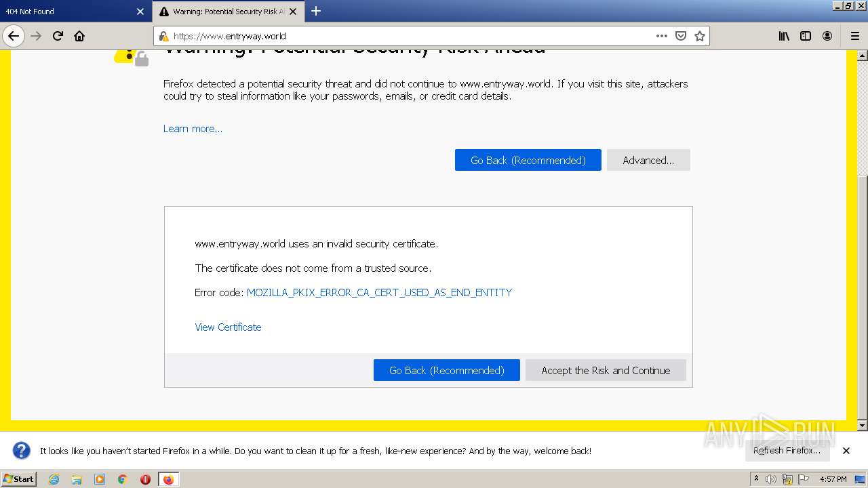Save page to Pocket
This screenshot has width=868, height=488.
coord(681,36)
